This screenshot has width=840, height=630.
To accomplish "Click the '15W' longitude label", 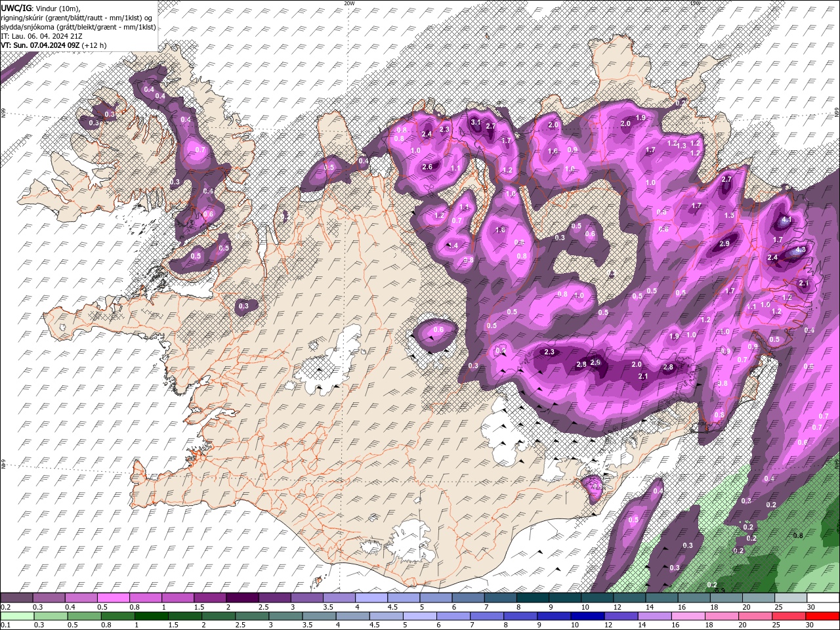I will click(696, 3).
